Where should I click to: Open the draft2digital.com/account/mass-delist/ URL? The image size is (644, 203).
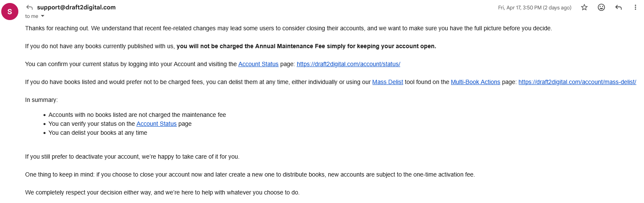coord(577,82)
